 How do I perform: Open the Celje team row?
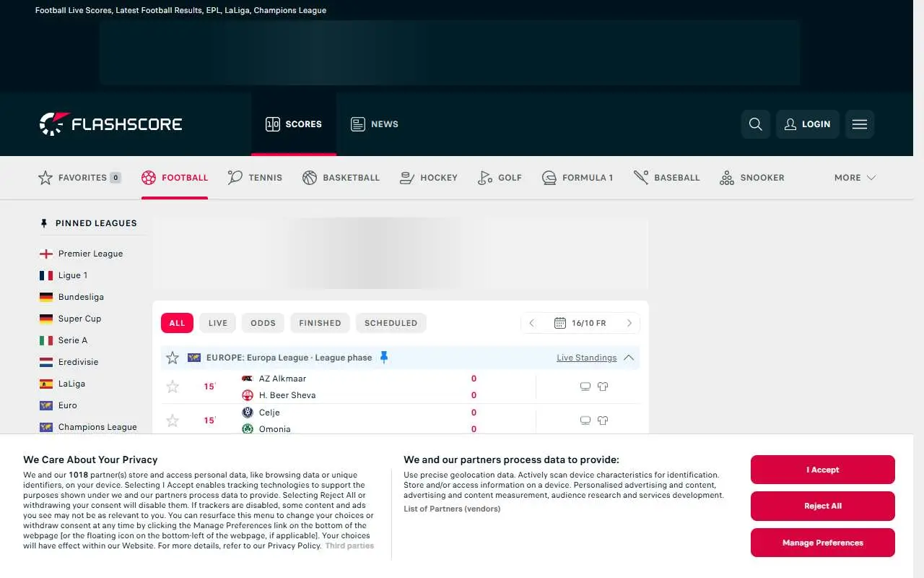[x=261, y=413]
